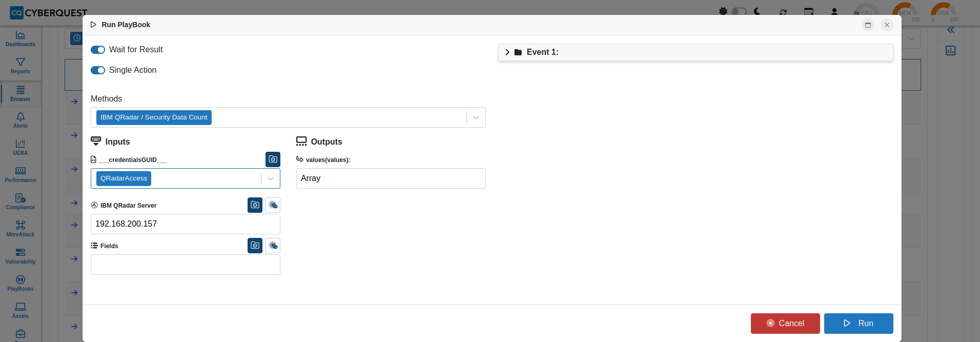
Task: Click the Inputs heading
Action: (x=117, y=142)
